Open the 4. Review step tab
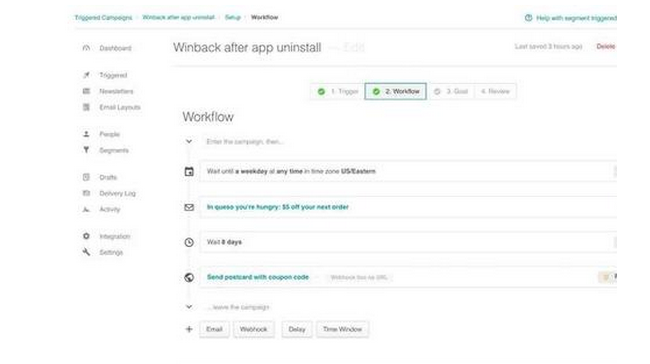 click(x=495, y=91)
